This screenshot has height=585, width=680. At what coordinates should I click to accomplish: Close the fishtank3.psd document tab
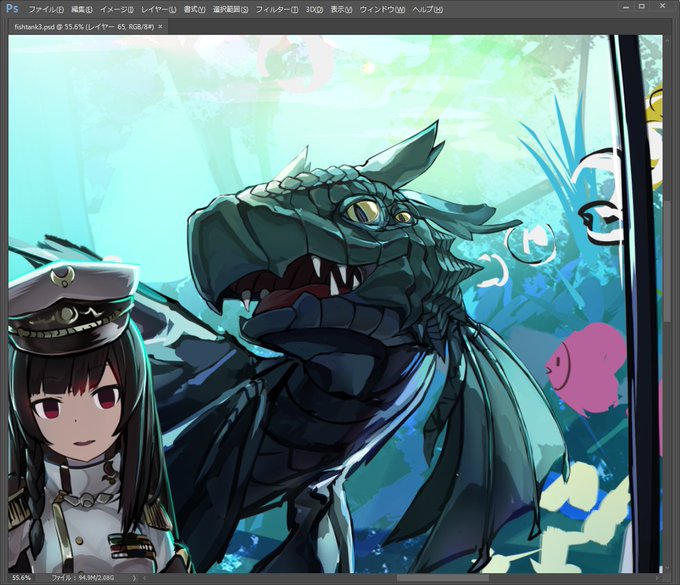coord(160,27)
